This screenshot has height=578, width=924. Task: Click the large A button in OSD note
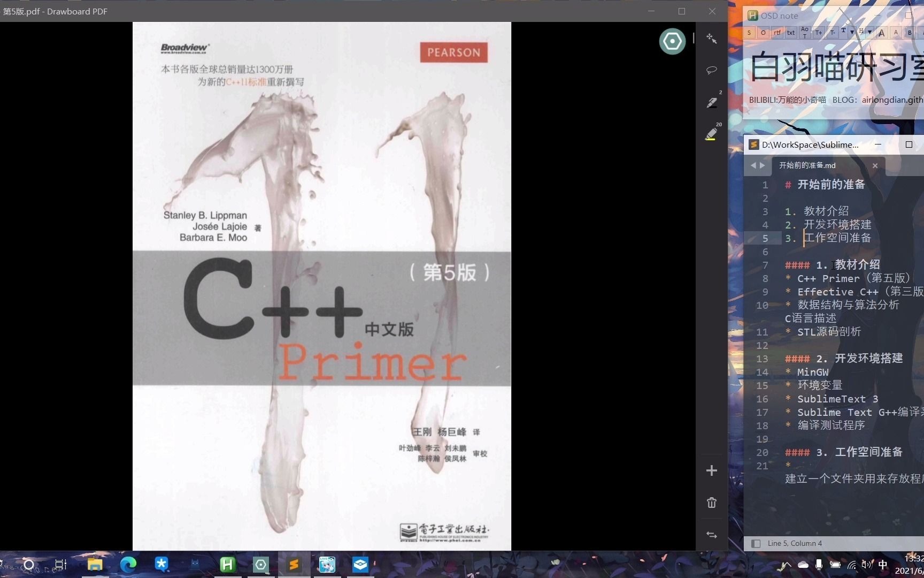click(x=882, y=33)
